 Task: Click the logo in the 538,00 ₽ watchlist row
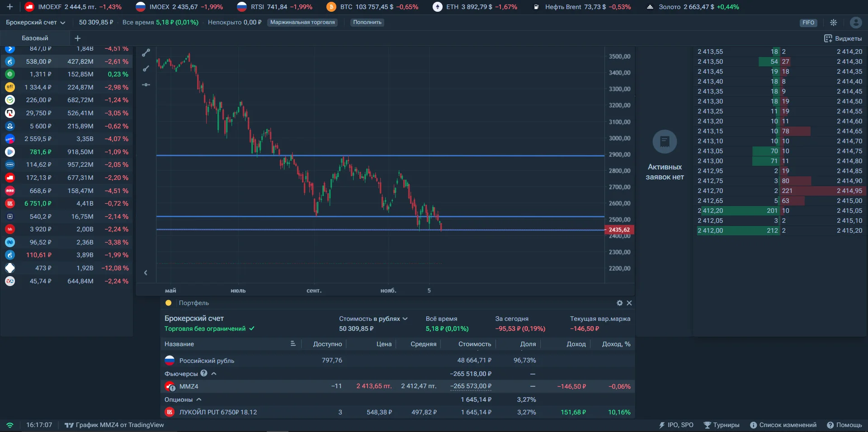coord(10,61)
